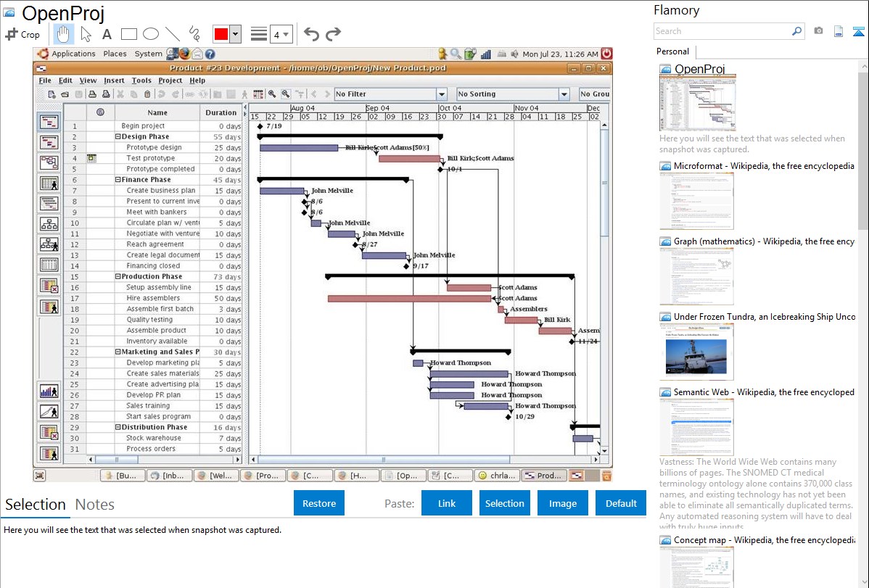
Task: Click the line thickness icon
Action: click(258, 34)
